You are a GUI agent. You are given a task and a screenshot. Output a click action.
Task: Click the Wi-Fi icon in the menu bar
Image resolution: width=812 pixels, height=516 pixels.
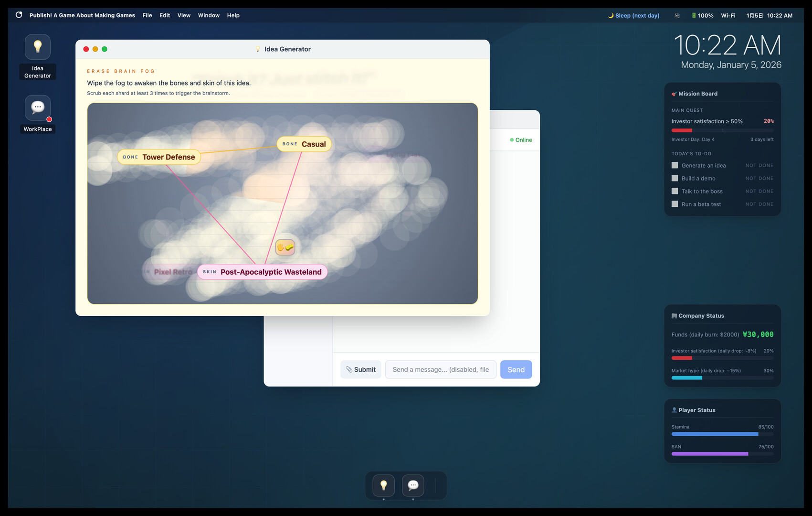tap(728, 15)
